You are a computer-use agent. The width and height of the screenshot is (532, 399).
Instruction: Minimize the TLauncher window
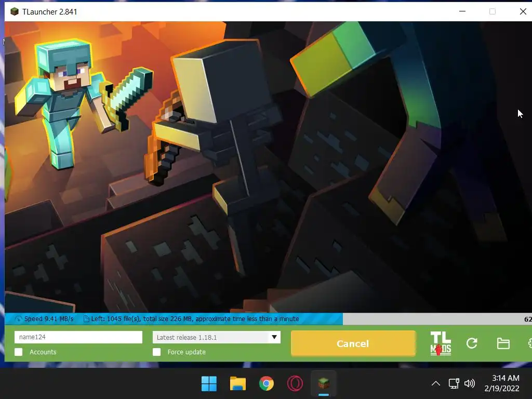point(462,11)
